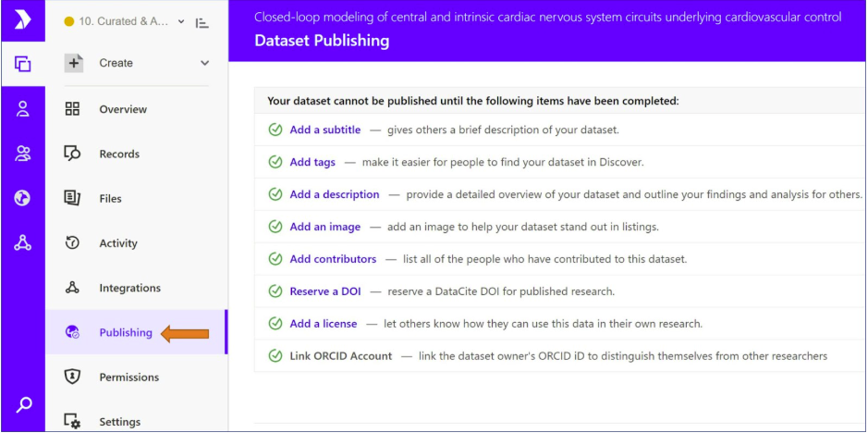Click check mark beside Add tags
Screen dimensions: 868x433
(275, 162)
